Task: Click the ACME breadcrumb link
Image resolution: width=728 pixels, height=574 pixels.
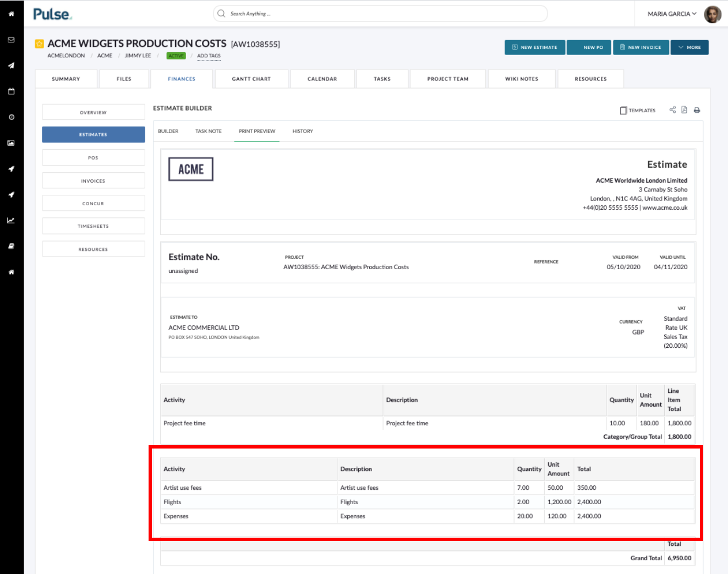Action: 105,56
